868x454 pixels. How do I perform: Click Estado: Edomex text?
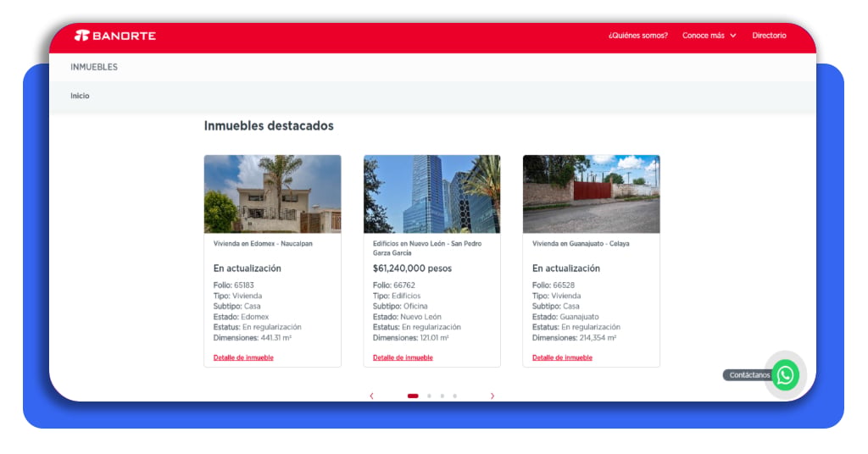pos(241,317)
